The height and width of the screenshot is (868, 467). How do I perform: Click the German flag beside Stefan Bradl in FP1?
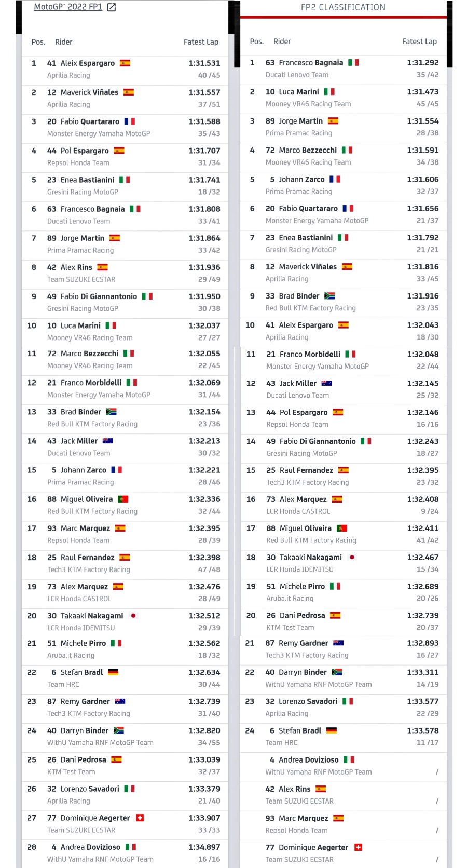113,672
